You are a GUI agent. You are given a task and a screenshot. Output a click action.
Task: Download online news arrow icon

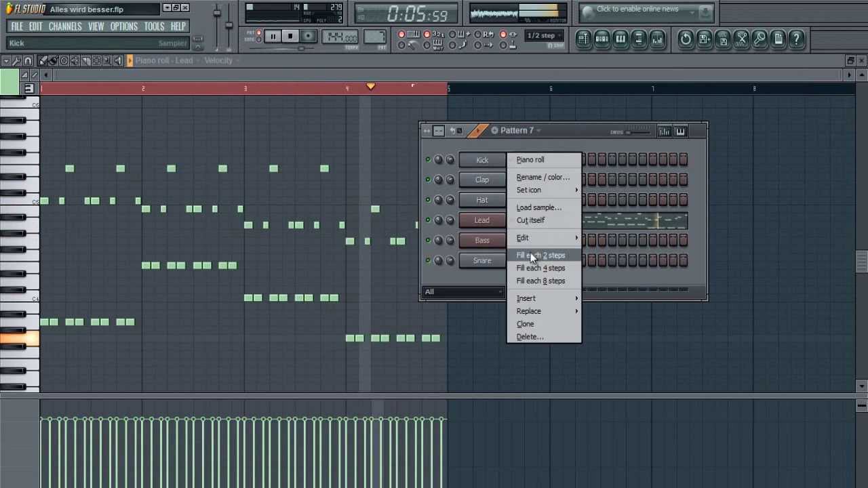(705, 12)
